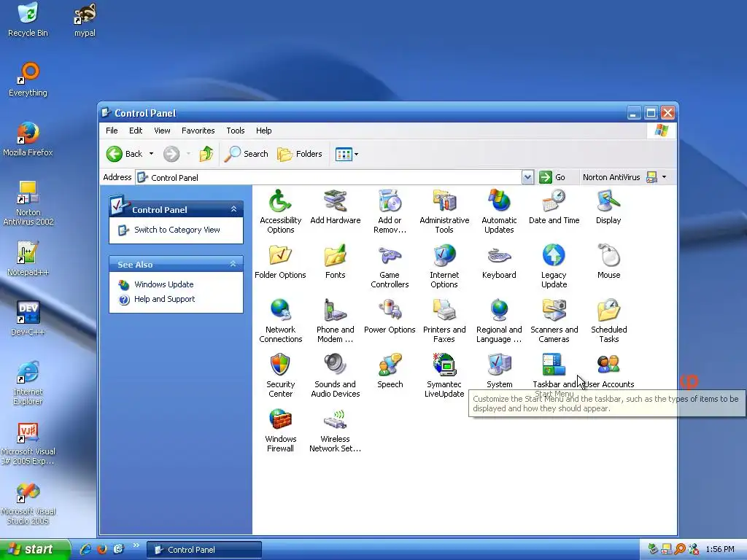Click the Go button
The height and width of the screenshot is (560, 747).
pyautogui.click(x=553, y=178)
